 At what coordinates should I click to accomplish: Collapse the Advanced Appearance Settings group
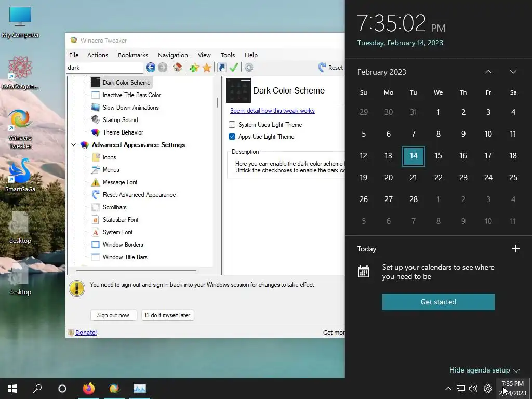tap(73, 145)
